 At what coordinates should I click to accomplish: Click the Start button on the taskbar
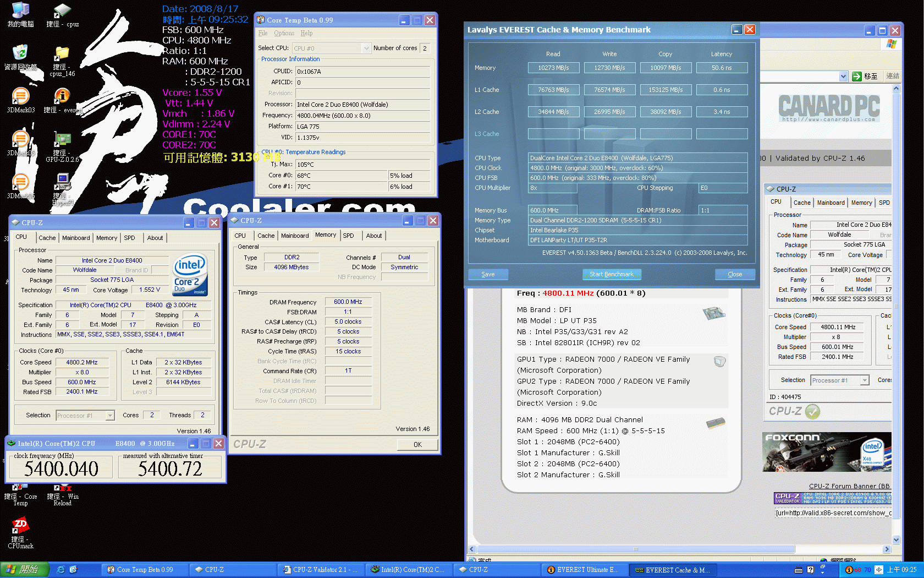[25, 570]
